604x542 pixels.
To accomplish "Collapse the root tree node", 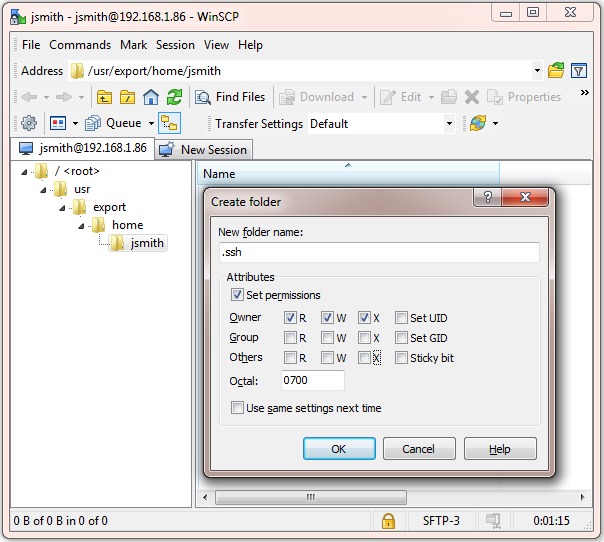I will click(x=24, y=172).
